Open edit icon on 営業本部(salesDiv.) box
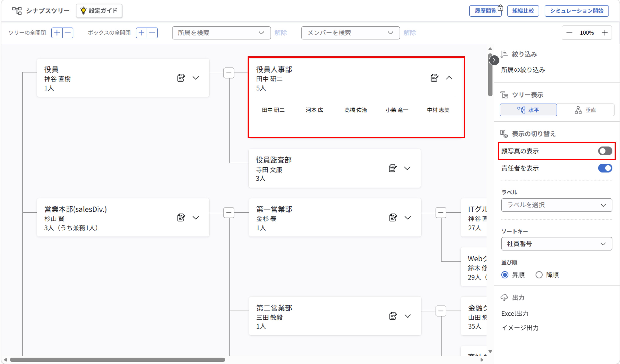620x364 pixels. pos(181,218)
